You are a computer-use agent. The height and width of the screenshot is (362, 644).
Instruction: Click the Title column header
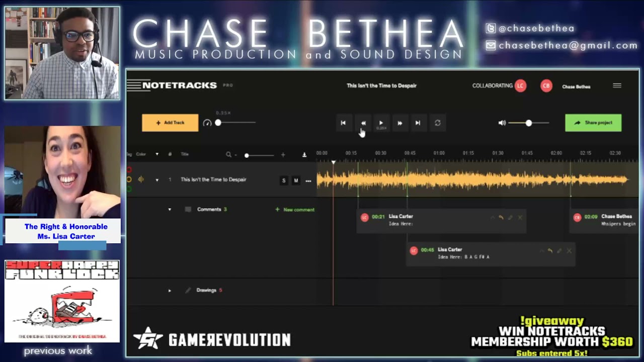pyautogui.click(x=185, y=154)
